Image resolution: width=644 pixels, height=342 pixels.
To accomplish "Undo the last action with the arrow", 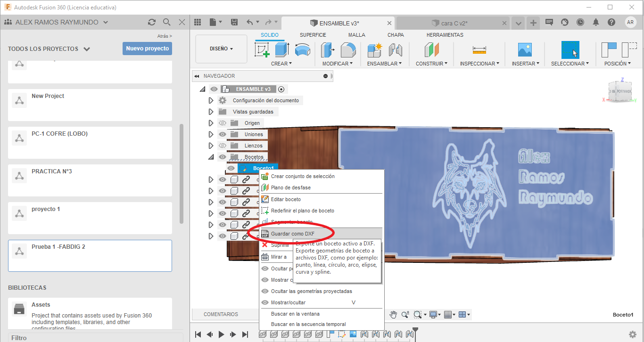I will 250,22.
